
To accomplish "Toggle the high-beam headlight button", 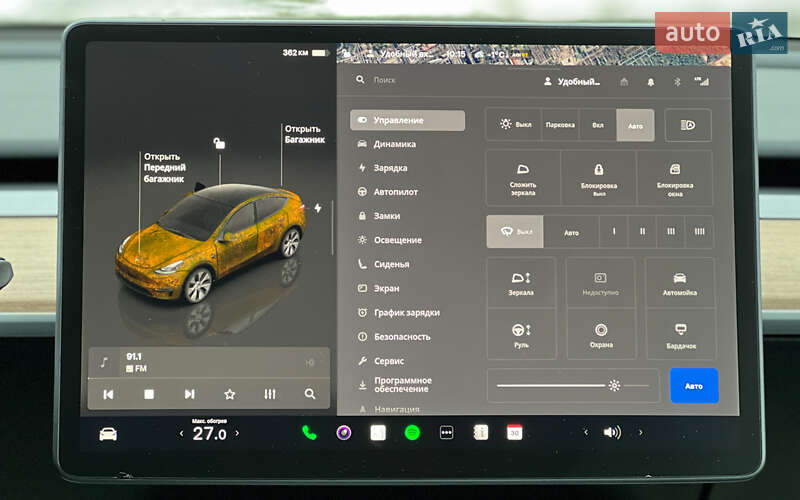I will pos(688,125).
